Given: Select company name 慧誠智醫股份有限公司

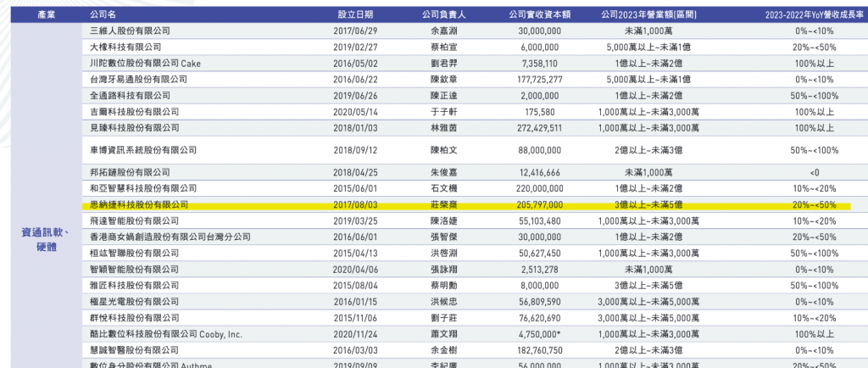Looking at the screenshot, I should click(x=134, y=350).
